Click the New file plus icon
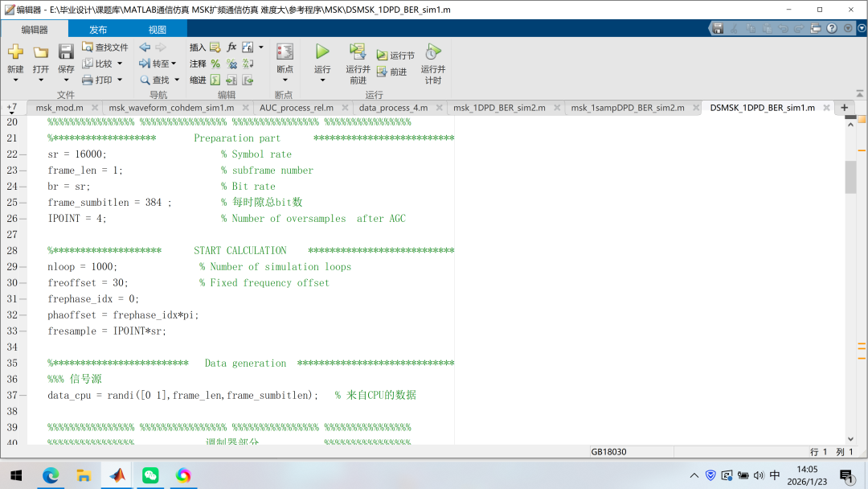The width and height of the screenshot is (868, 489). click(x=15, y=51)
